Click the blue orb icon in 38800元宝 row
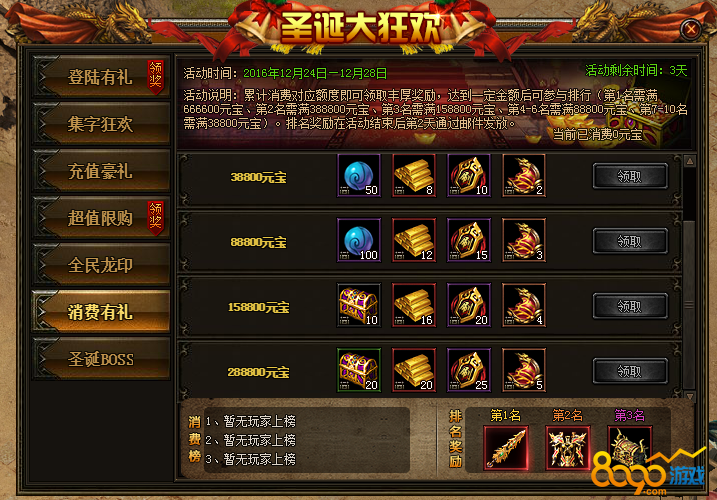Image resolution: width=717 pixels, height=500 pixels. coord(358,176)
